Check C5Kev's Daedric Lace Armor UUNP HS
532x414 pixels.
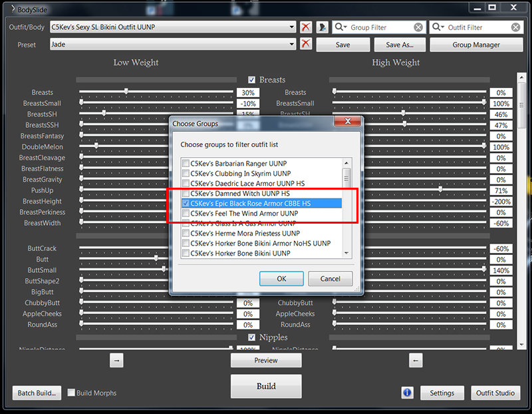click(x=186, y=184)
